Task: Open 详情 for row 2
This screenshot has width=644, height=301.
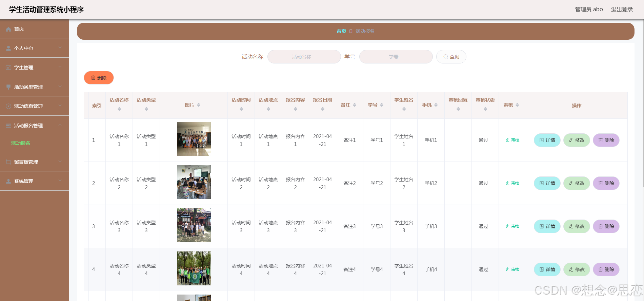Action: tap(547, 183)
